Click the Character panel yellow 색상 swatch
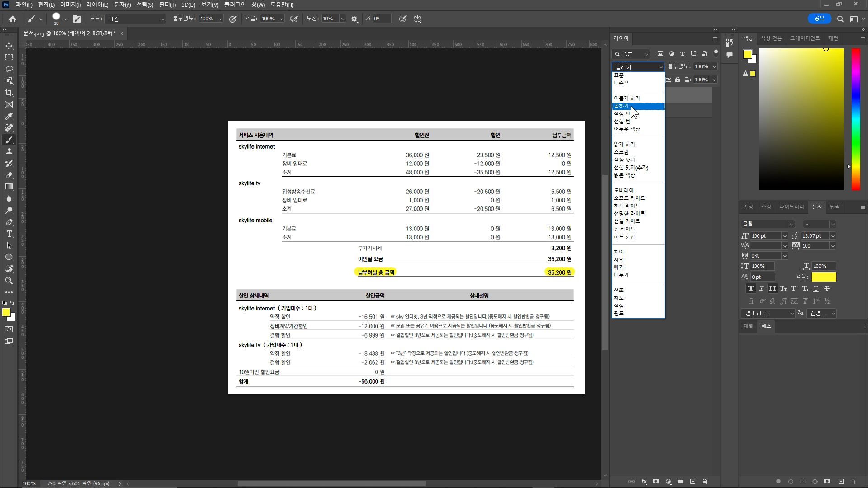The width and height of the screenshot is (868, 488). pyautogui.click(x=824, y=277)
